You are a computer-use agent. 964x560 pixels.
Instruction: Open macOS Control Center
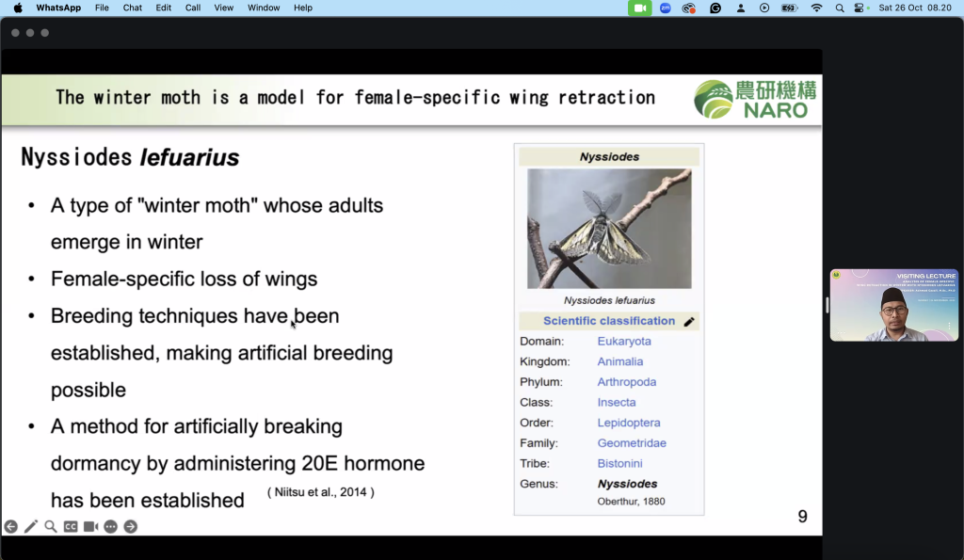point(860,8)
